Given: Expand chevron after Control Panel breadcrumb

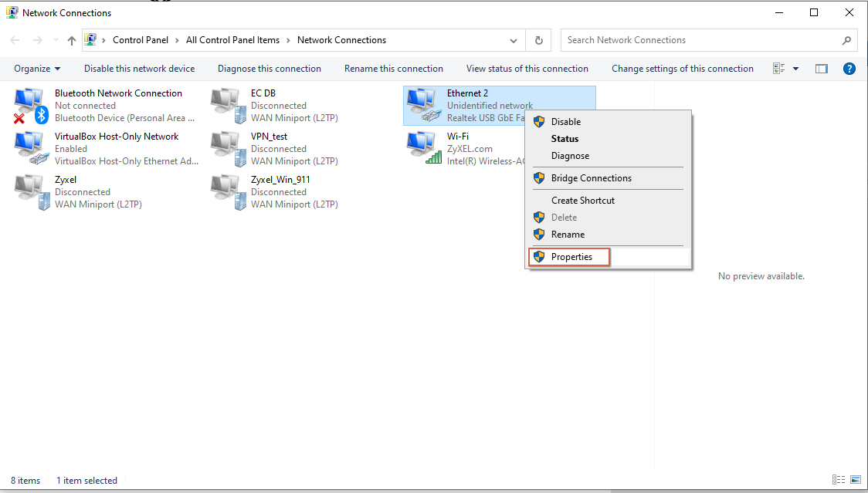Looking at the screenshot, I should [x=177, y=40].
